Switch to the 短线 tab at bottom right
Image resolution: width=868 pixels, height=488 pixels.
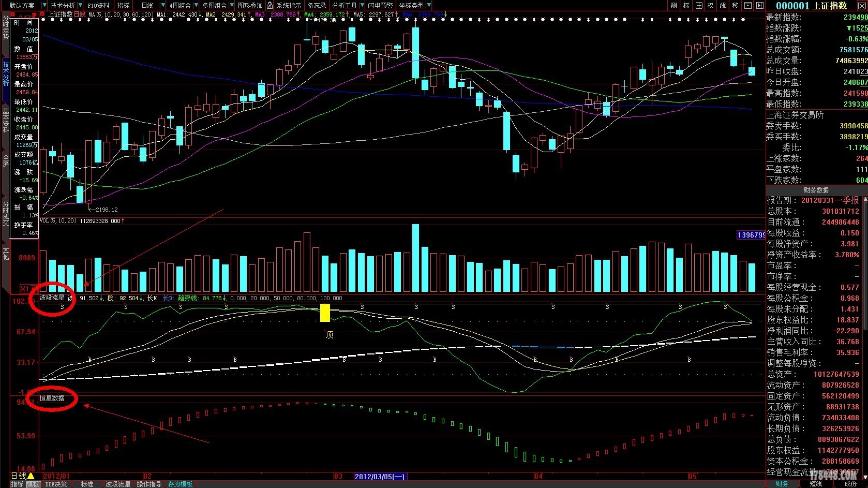coord(816,484)
